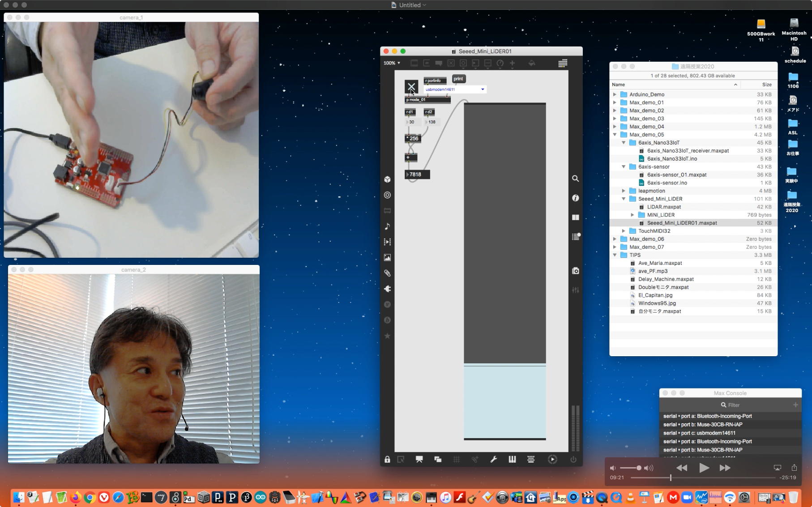Open the Objects browser cube icon
Screen dimensions: 812x507
(x=387, y=179)
